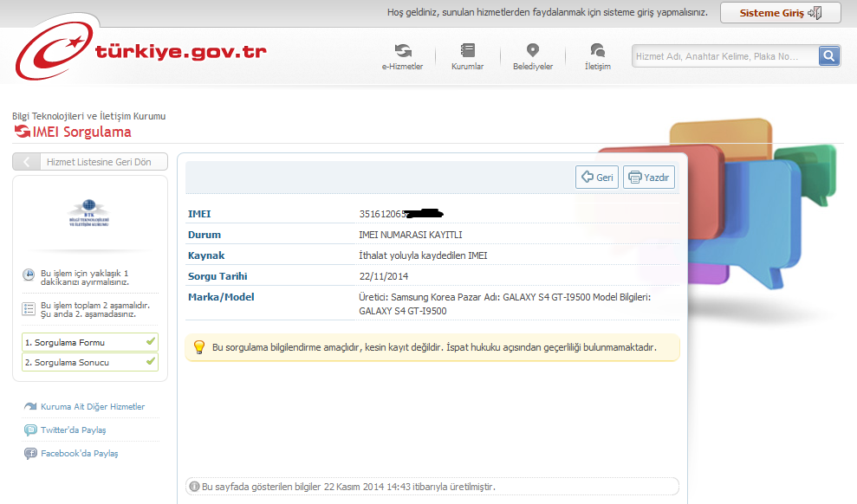Open the e-Hizmetler menu
This screenshot has width=857, height=504.
tap(402, 57)
